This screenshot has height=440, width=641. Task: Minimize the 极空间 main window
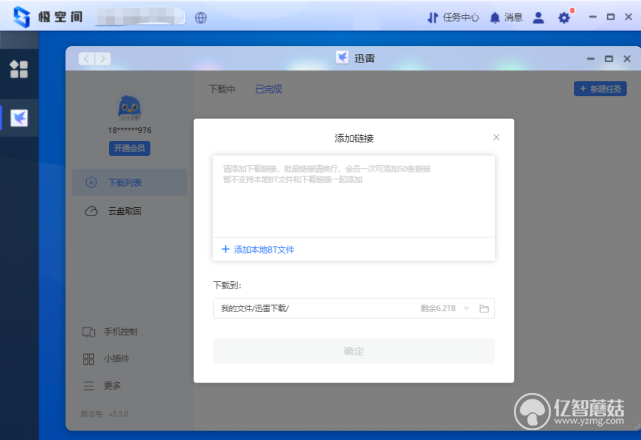593,17
